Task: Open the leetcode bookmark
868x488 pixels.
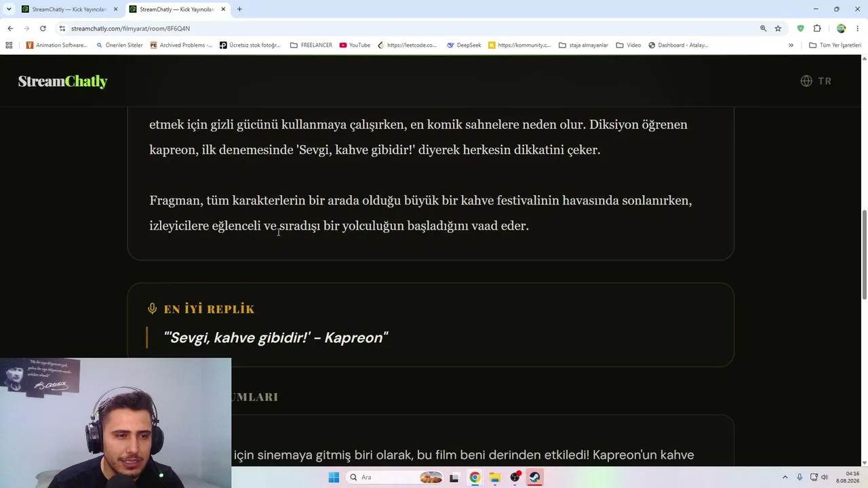Action: 408,45
